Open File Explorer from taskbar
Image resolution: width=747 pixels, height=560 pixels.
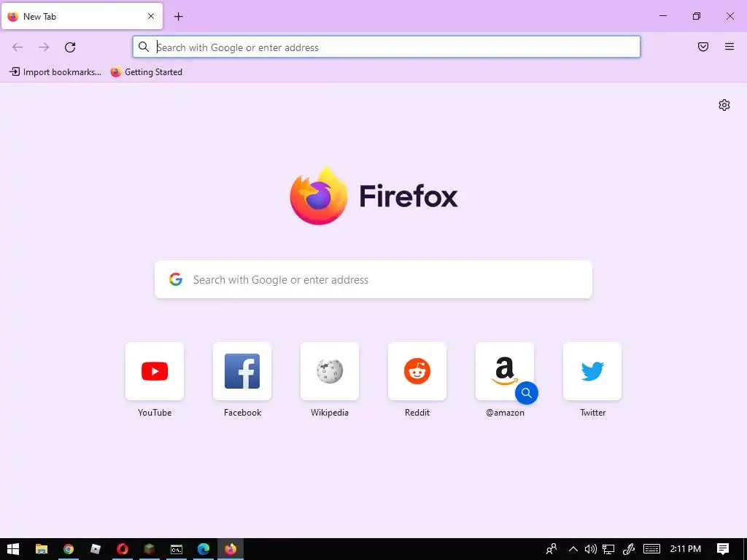(42, 549)
